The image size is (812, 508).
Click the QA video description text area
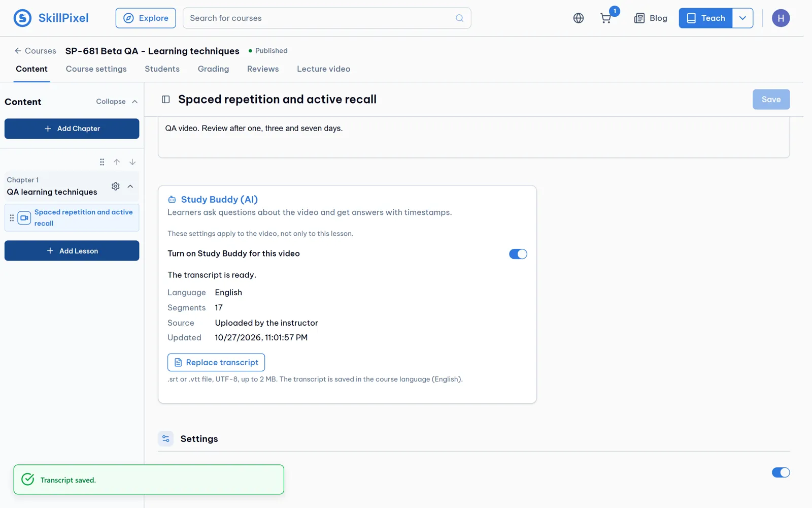point(473,137)
